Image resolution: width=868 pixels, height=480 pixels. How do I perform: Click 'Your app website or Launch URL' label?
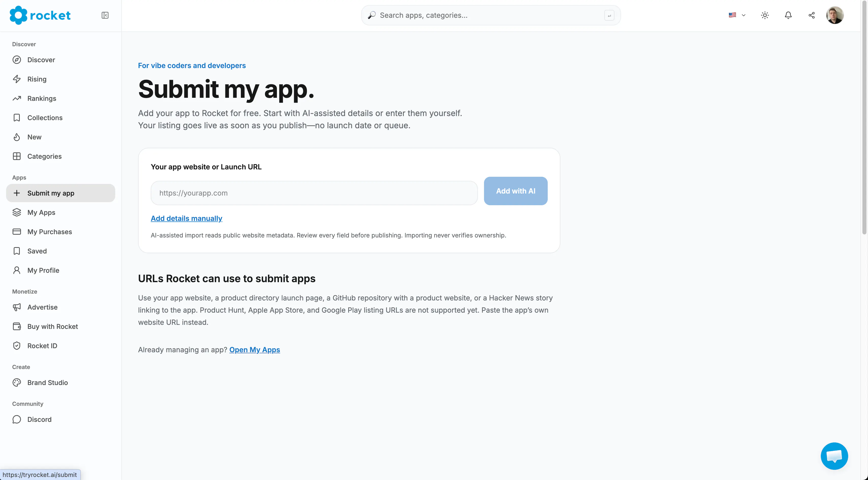[x=206, y=167]
